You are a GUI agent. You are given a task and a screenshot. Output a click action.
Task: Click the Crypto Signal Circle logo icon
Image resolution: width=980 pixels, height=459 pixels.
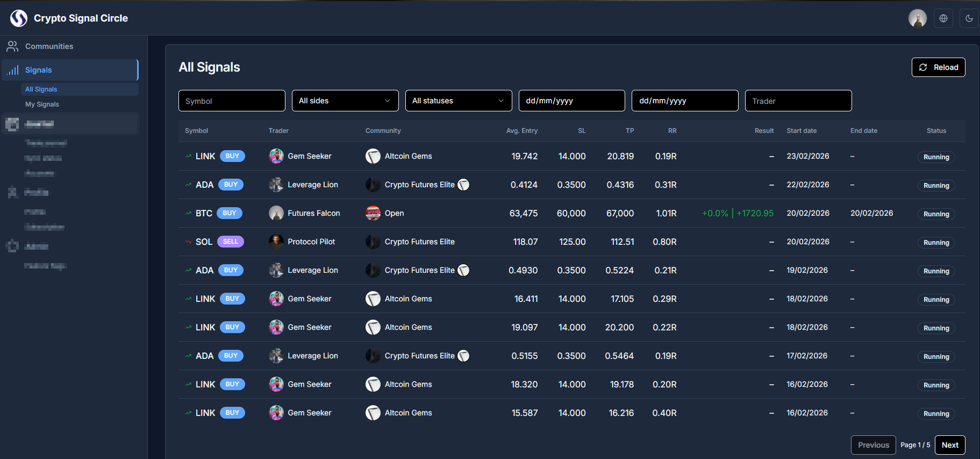point(19,18)
